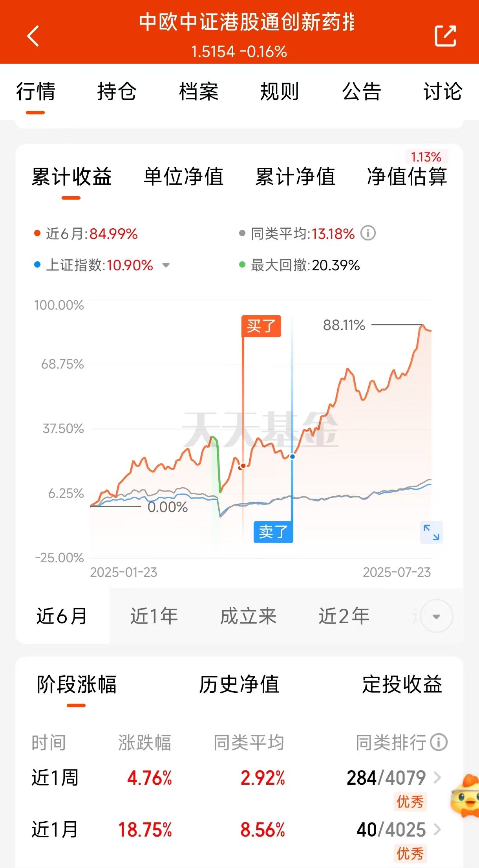Open the 近1月 ranking details chevron
479x868 pixels.
pyautogui.click(x=437, y=829)
